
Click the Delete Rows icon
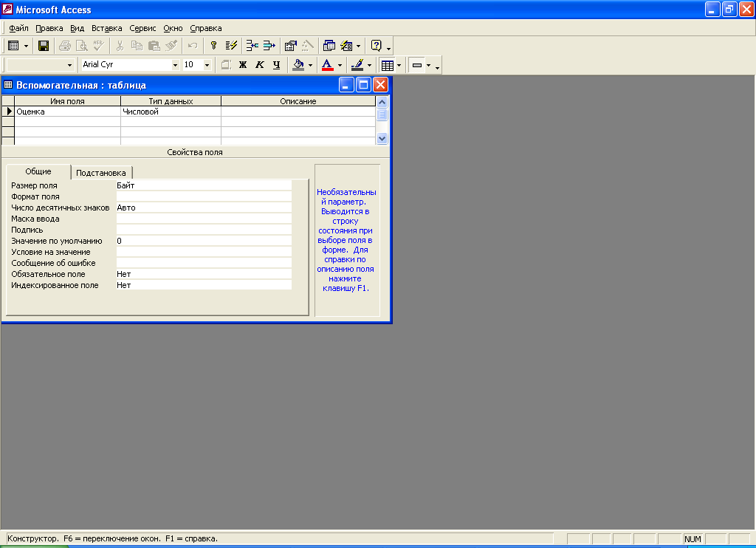pyautogui.click(x=269, y=46)
